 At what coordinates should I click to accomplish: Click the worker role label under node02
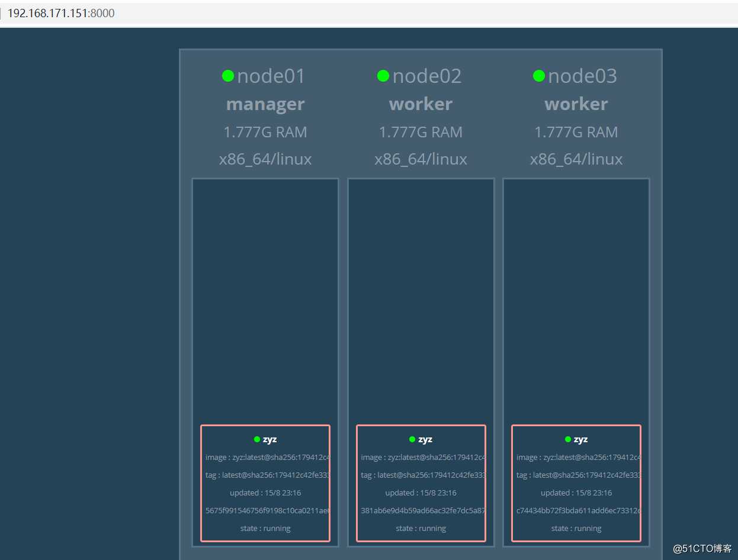coord(421,104)
